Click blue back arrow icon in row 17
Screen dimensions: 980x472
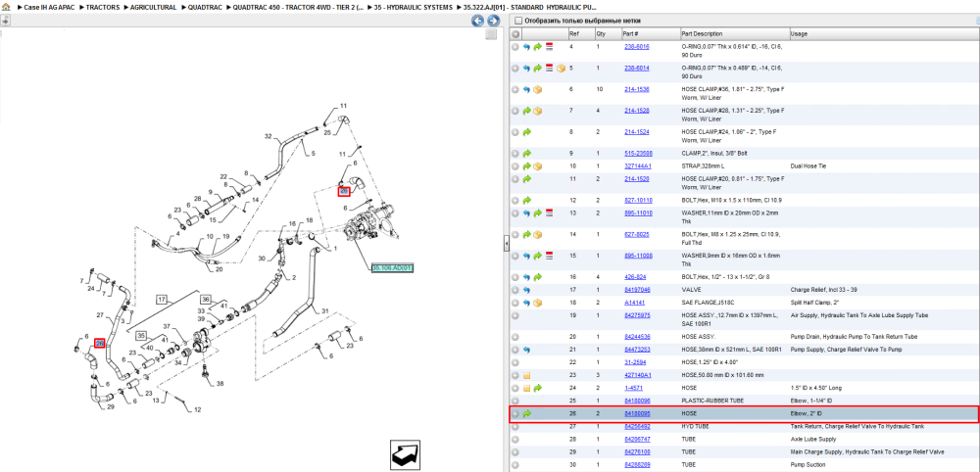[527, 290]
